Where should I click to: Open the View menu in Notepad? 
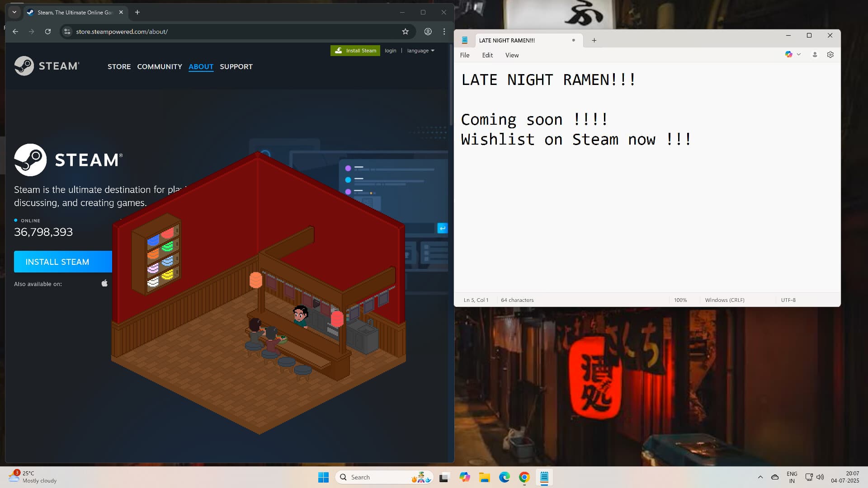pos(512,55)
